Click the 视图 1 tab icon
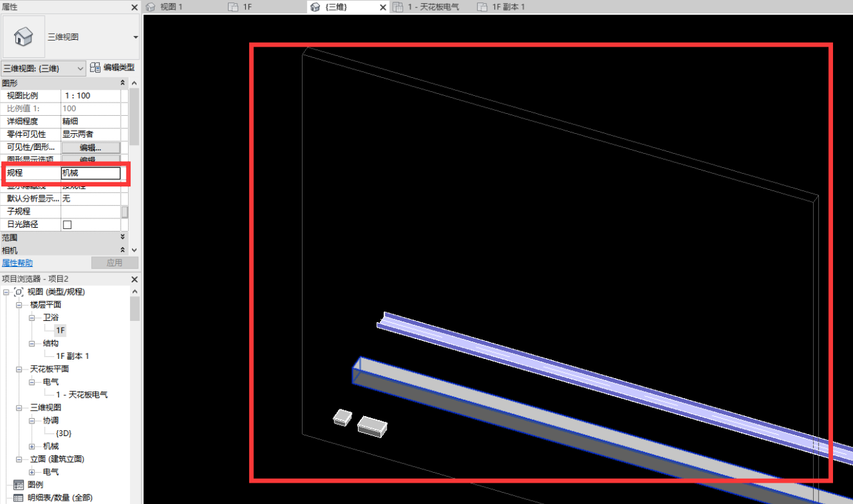Viewport: 853px width, 504px height. pyautogui.click(x=150, y=7)
